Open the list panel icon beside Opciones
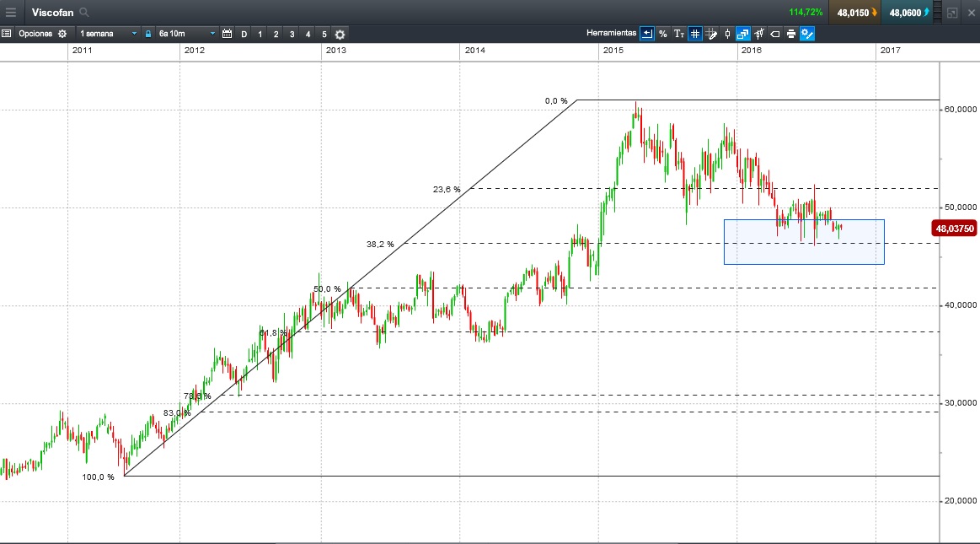This screenshot has height=544, width=980. click(x=6, y=34)
